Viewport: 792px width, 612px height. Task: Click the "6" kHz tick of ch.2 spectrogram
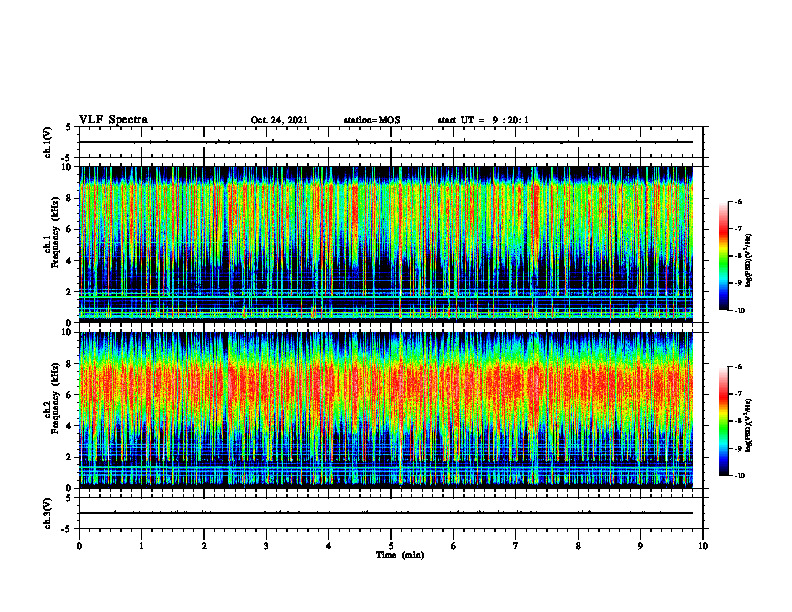click(68, 395)
